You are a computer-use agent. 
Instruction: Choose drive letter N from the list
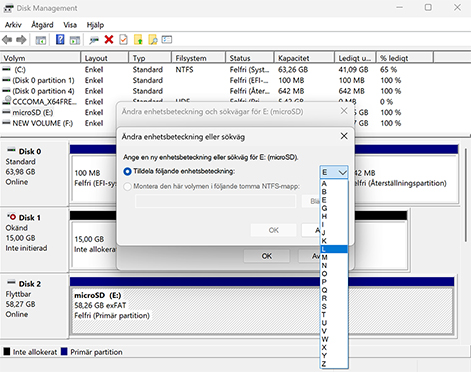point(334,265)
